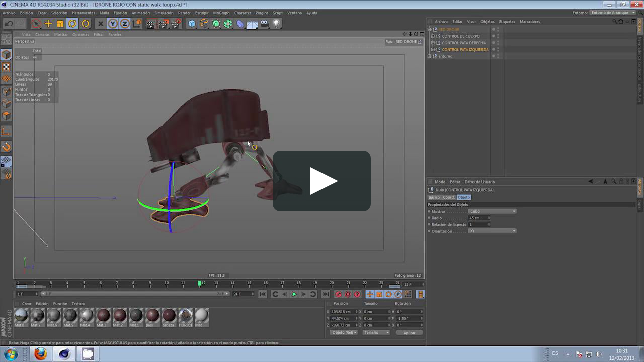Click the camera object icon
Image resolution: width=644 pixels, height=362 pixels.
tap(264, 24)
